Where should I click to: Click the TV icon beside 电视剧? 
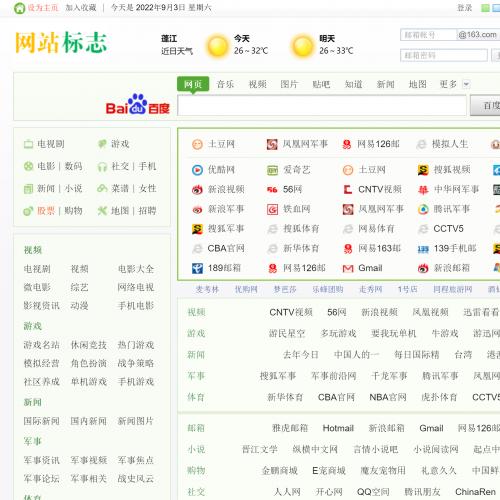(x=29, y=144)
